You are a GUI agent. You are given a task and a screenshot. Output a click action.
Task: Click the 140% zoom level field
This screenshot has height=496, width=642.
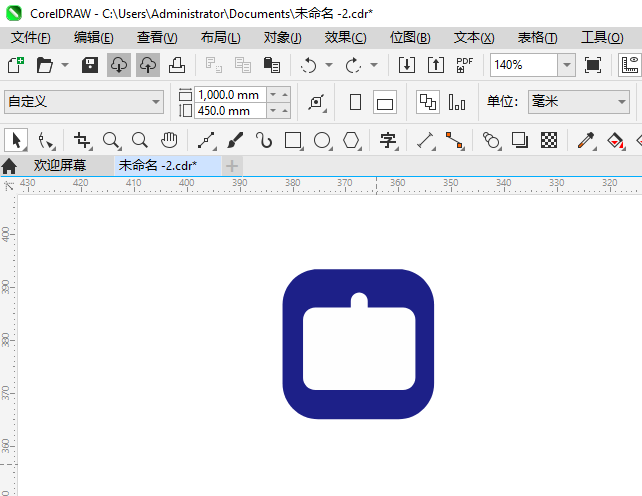coord(524,65)
